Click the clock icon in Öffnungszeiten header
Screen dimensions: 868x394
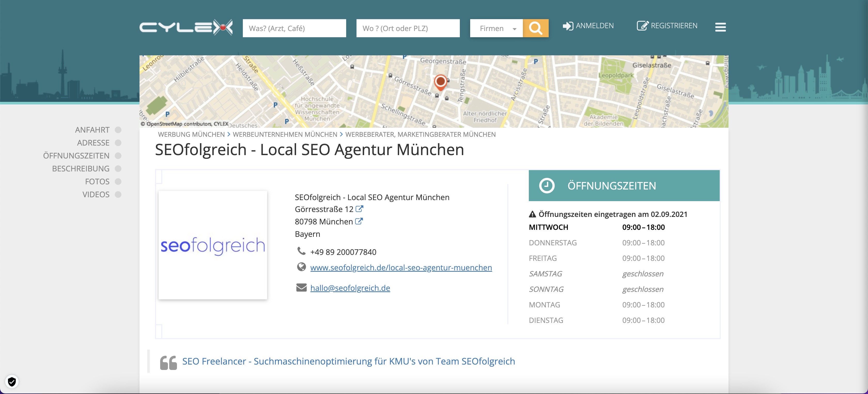point(547,186)
